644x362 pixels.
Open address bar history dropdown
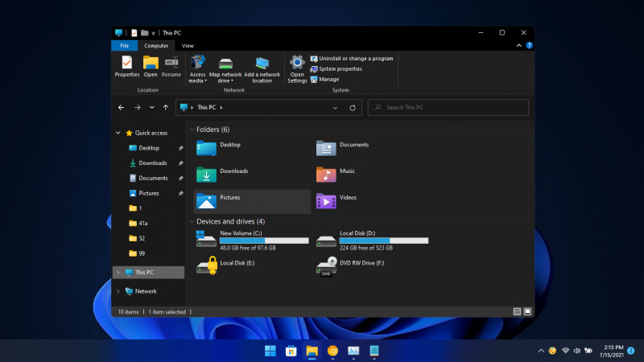pos(335,108)
